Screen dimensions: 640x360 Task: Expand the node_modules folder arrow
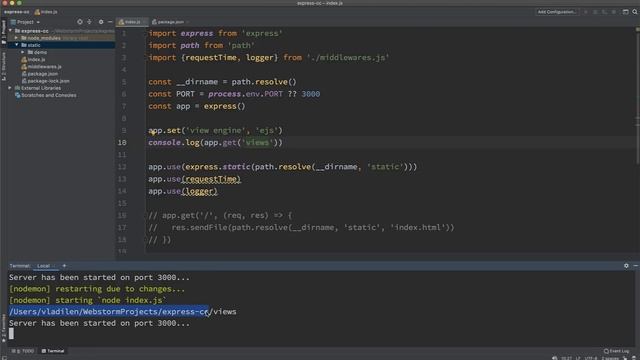tap(16, 38)
